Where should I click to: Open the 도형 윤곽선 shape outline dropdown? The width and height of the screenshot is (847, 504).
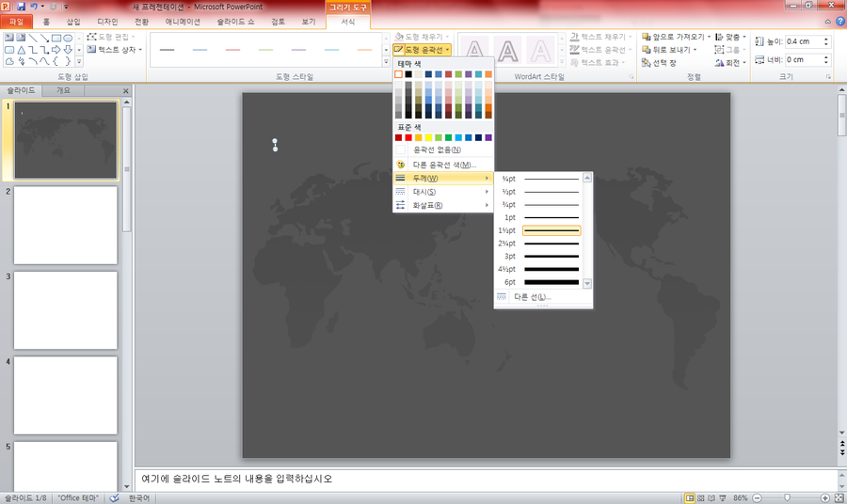point(422,50)
